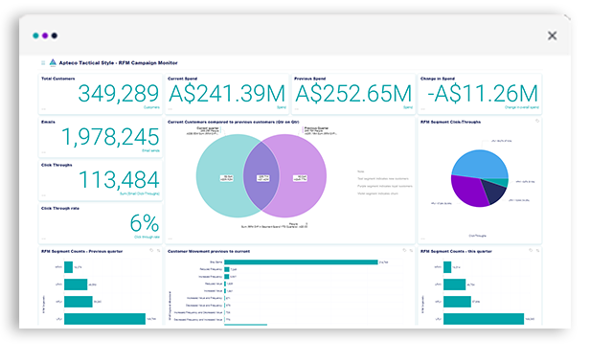Select the light blue pie slice
Image resolution: width=613 pixels, height=364 pixels.
(479, 164)
